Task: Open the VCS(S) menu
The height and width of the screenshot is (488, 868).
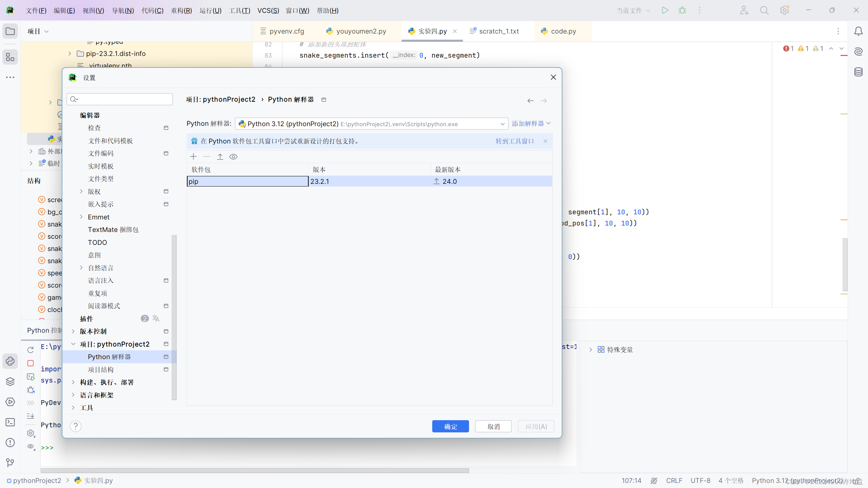Action: (268, 11)
